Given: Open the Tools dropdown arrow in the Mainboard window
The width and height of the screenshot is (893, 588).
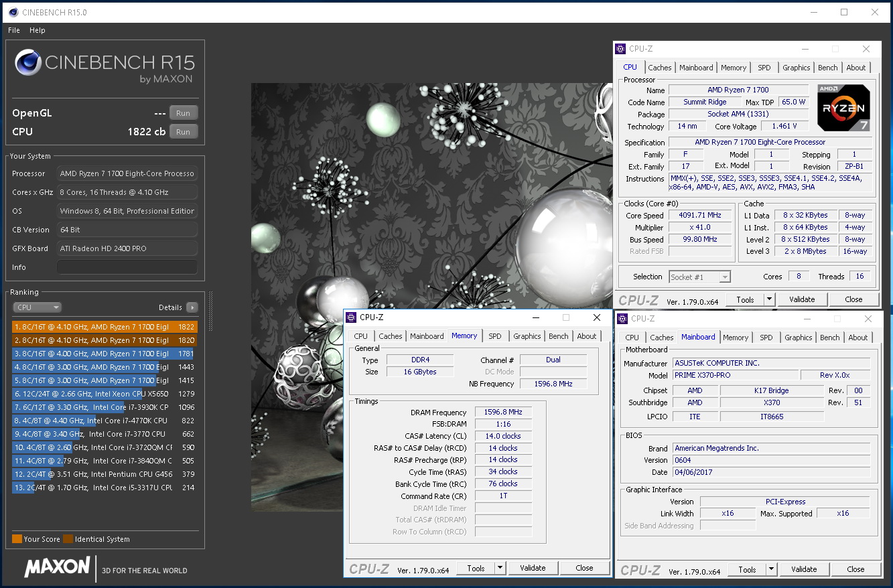Looking at the screenshot, I should pyautogui.click(x=771, y=569).
